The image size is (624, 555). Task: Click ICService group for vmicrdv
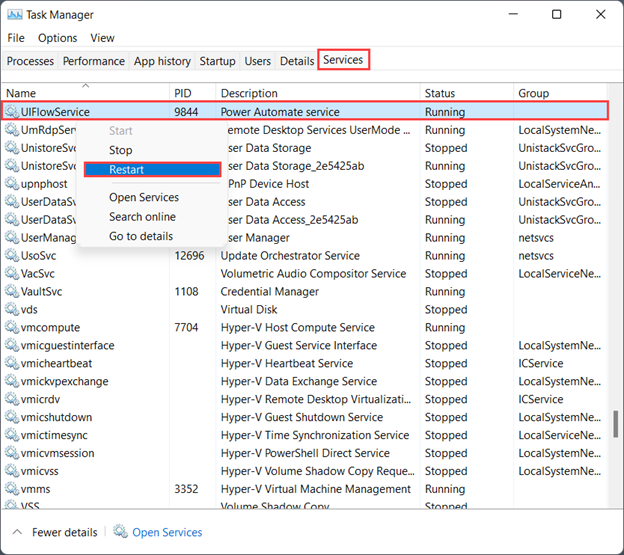[x=540, y=399]
